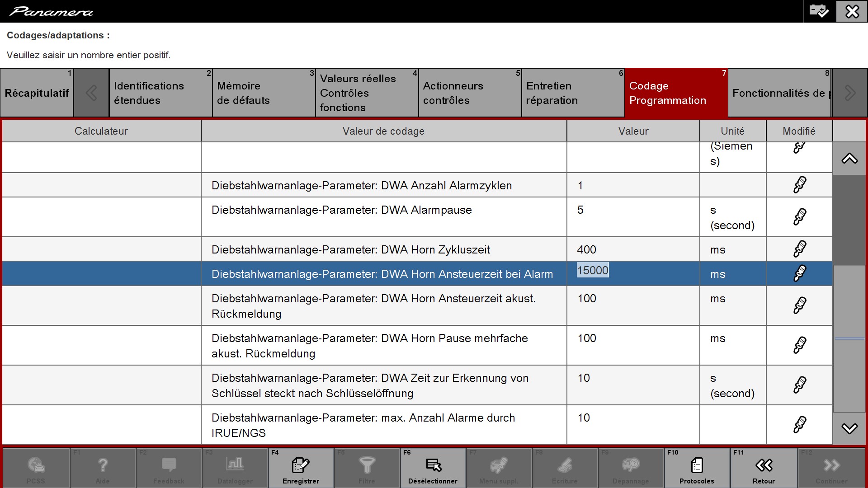Open the Datalogger F3 button
This screenshot has width=868, height=488.
point(235,468)
